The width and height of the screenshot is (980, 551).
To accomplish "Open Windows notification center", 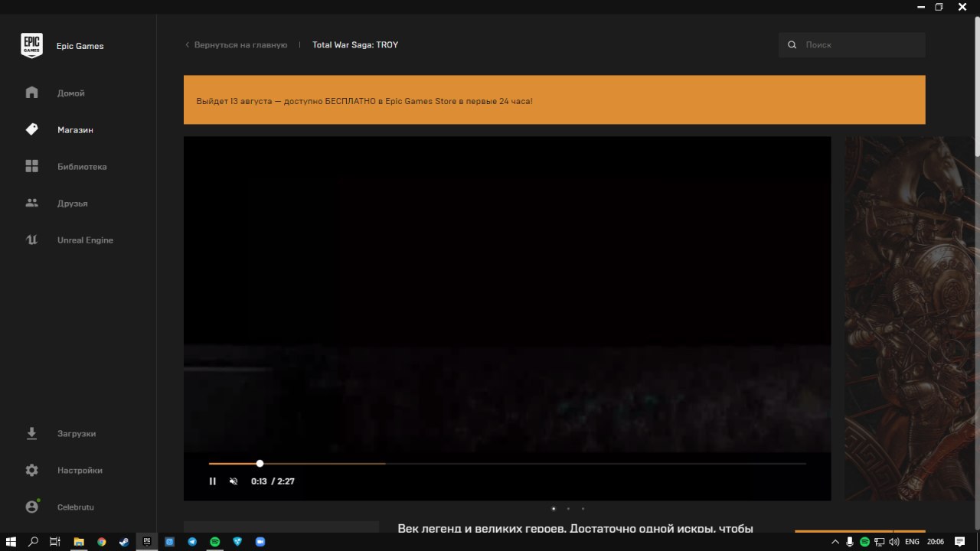I will click(960, 542).
